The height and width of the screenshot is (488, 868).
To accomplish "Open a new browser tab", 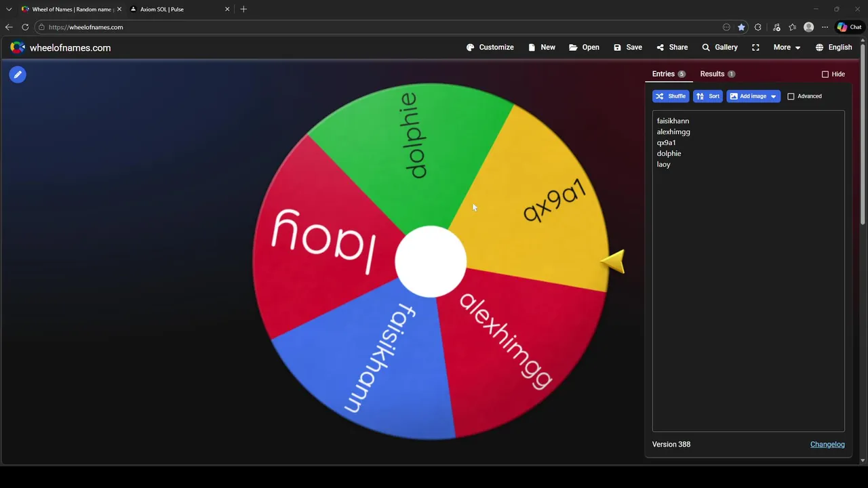I will point(243,9).
